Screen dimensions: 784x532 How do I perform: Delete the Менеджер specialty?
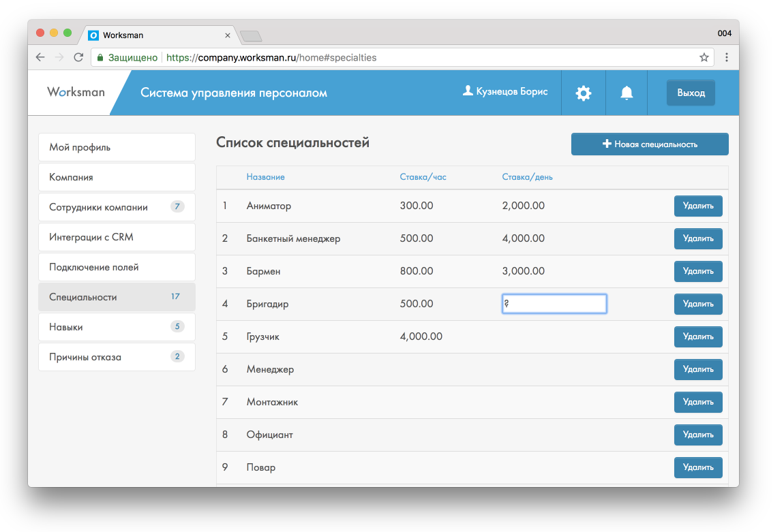(698, 370)
